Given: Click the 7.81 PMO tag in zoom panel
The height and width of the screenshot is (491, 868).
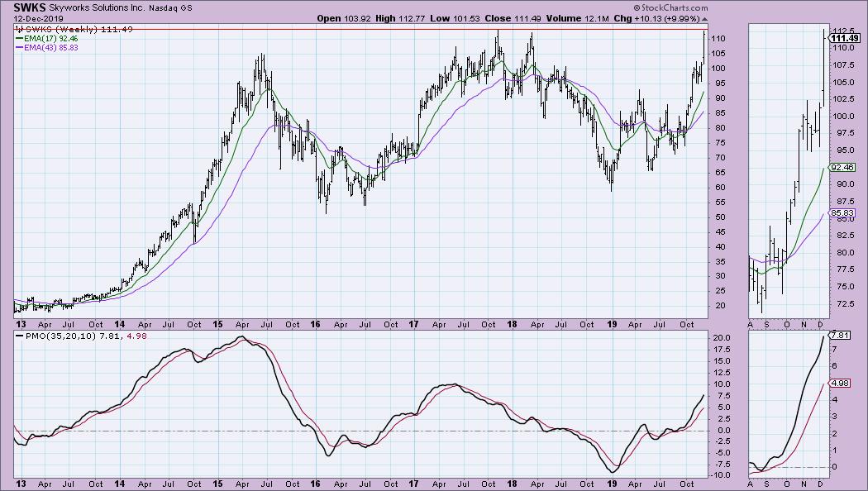Looking at the screenshot, I should click(840, 335).
